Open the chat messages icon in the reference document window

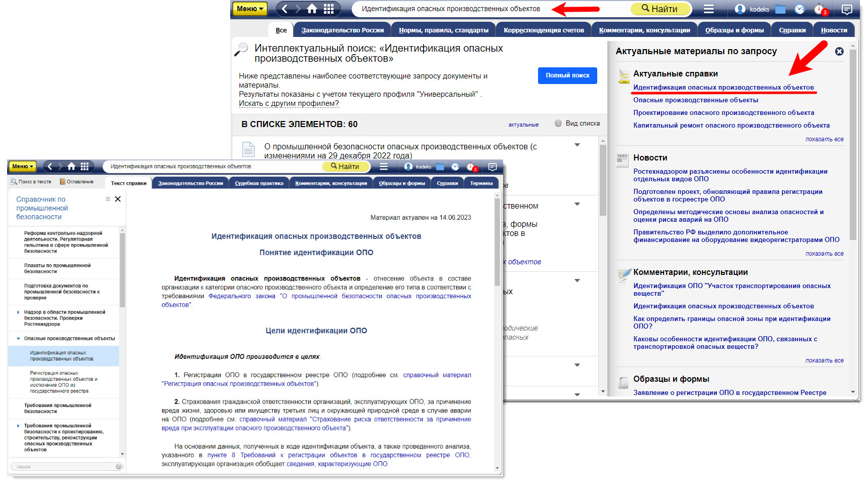(492, 167)
